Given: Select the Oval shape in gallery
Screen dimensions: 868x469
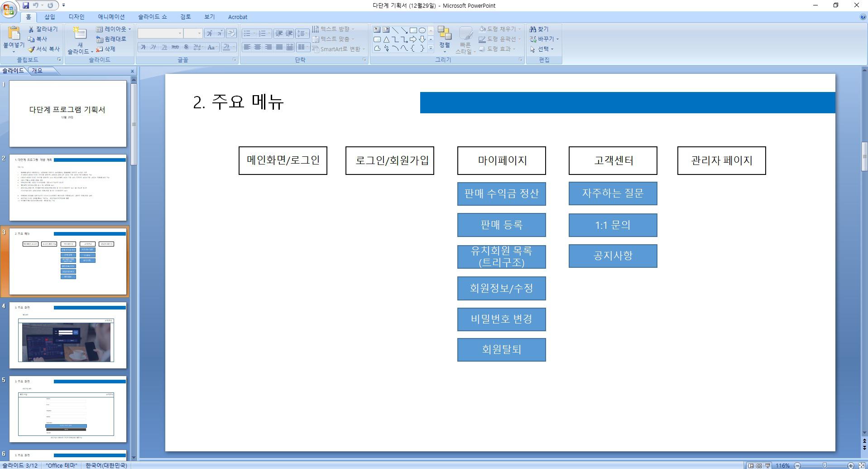Looking at the screenshot, I should coord(422,30).
